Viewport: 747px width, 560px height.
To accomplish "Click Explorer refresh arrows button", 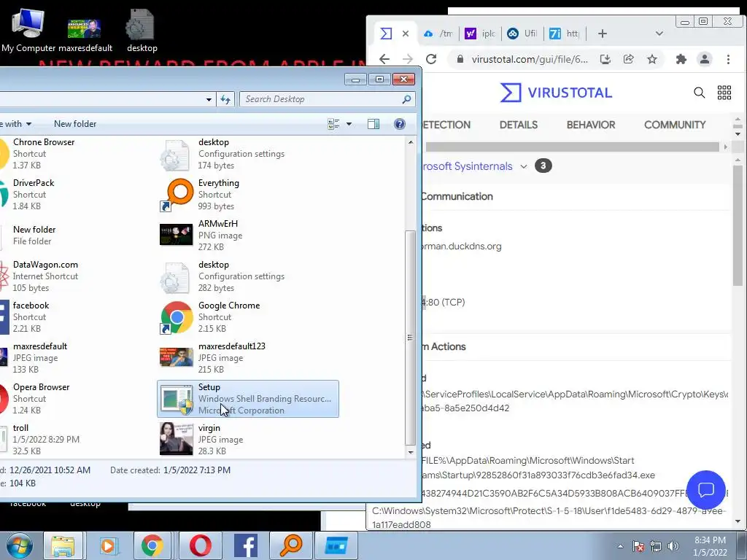I will 225,99.
